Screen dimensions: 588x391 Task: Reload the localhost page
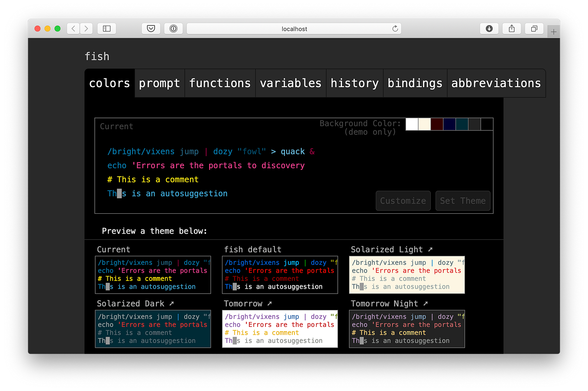point(395,29)
